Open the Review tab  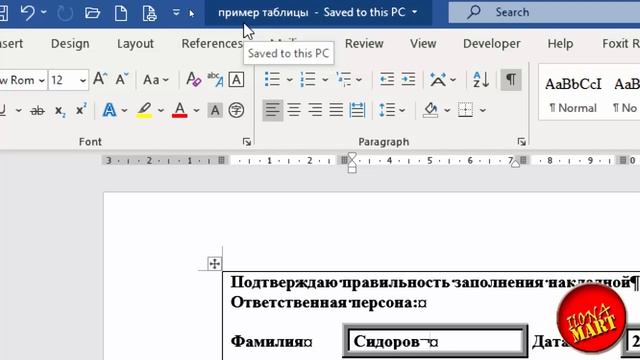[364, 44]
